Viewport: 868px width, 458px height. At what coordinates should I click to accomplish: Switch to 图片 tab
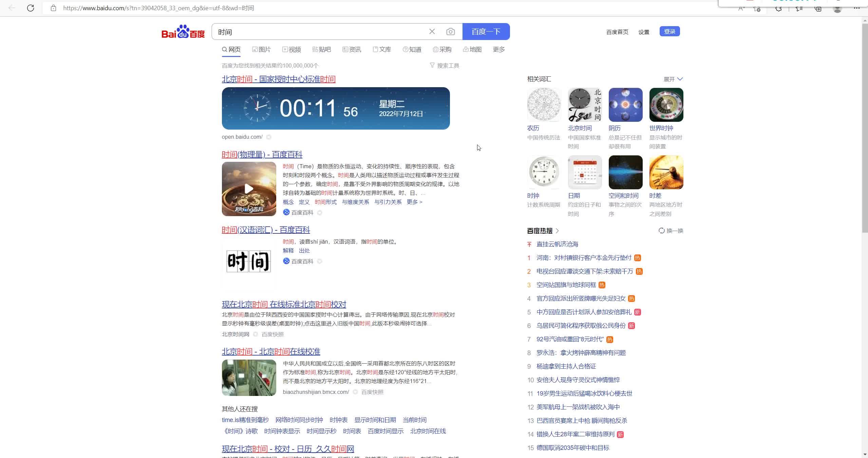click(261, 50)
